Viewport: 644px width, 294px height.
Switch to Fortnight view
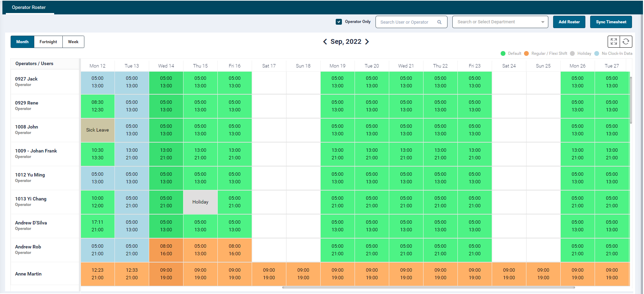pyautogui.click(x=48, y=42)
